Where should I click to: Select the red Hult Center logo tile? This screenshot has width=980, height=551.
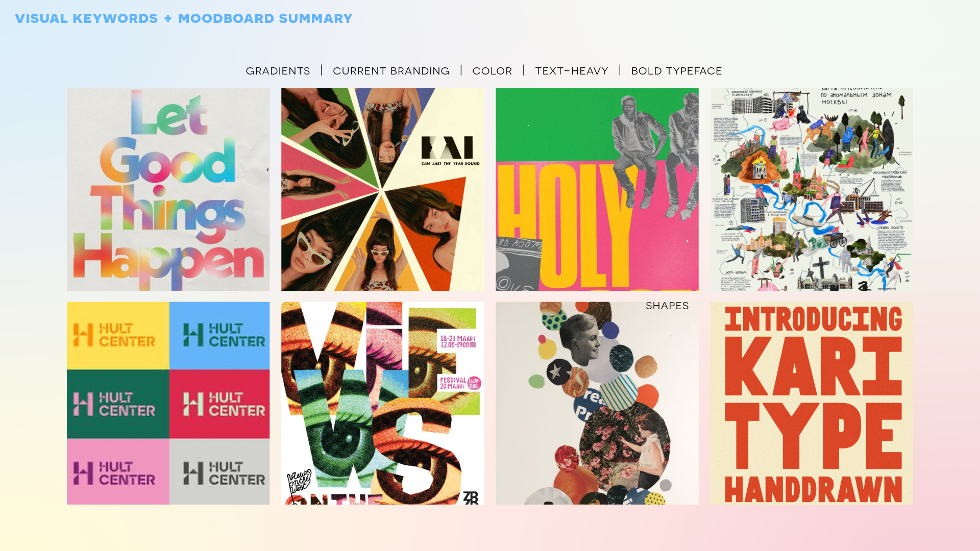(x=219, y=404)
